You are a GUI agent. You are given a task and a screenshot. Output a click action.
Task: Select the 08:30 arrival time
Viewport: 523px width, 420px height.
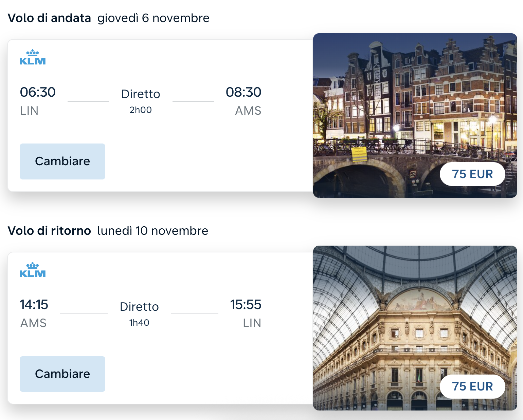coord(244,92)
